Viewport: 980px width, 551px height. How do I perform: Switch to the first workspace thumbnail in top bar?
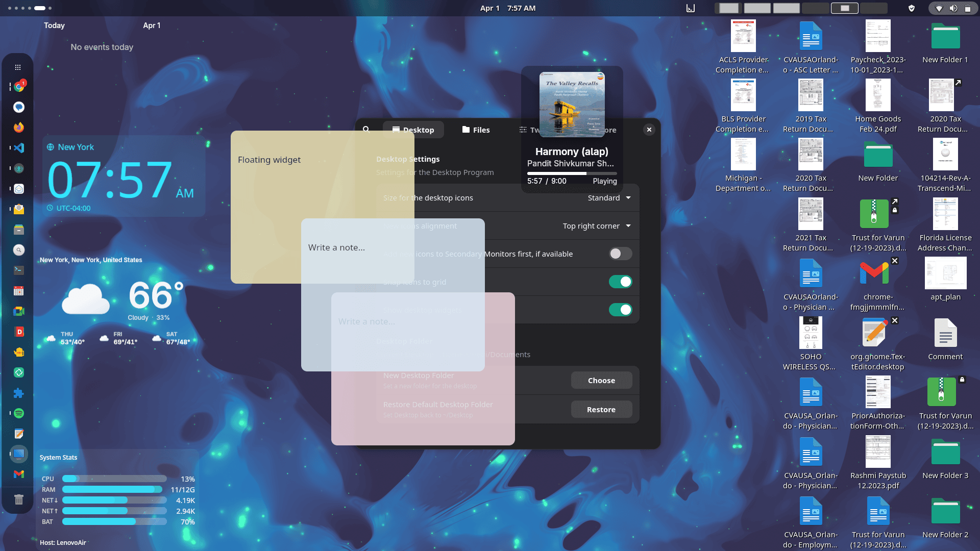coord(728,8)
